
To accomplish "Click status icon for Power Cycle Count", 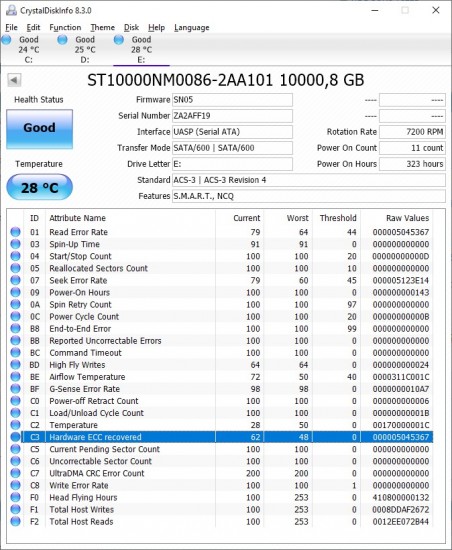I will (x=15, y=316).
